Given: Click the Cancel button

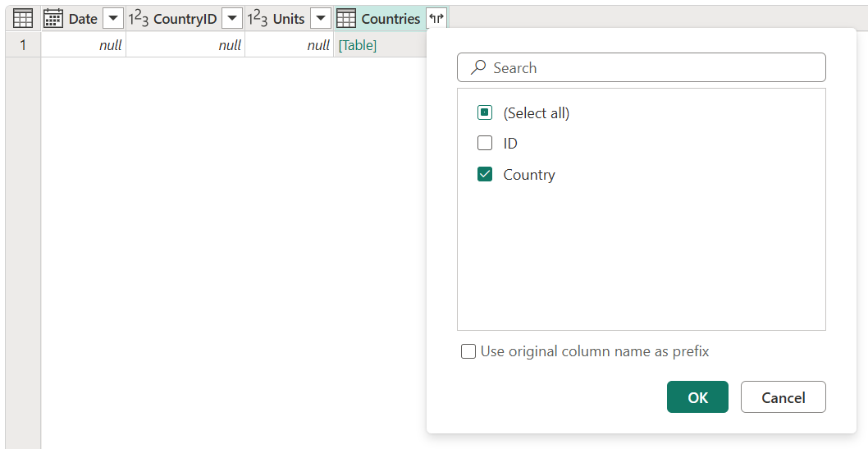Looking at the screenshot, I should (783, 397).
